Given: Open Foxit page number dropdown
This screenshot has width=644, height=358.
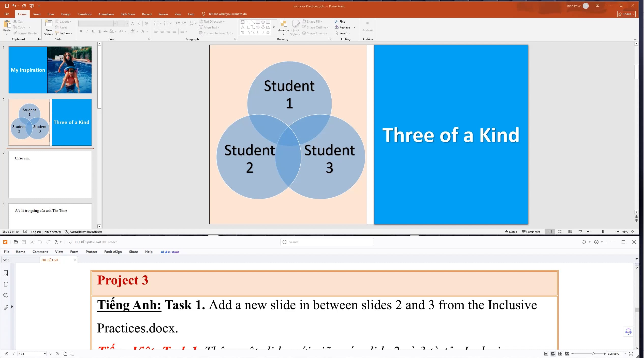Looking at the screenshot, I should coord(45,354).
